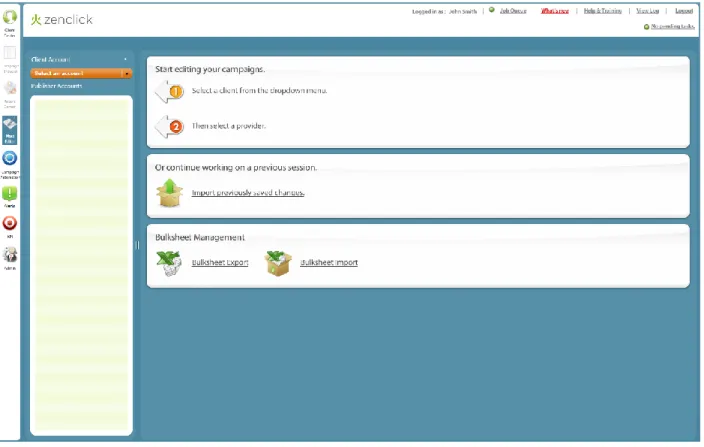Image resolution: width=704 pixels, height=447 pixels.
Task: Open the red KPI target sidebar icon
Action: 9,224
